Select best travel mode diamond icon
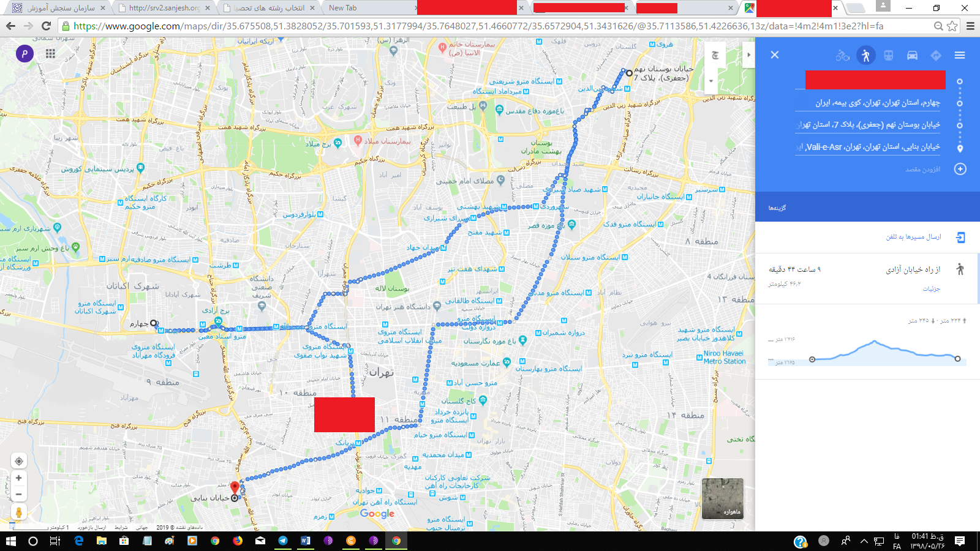The height and width of the screenshot is (551, 980). point(936,56)
